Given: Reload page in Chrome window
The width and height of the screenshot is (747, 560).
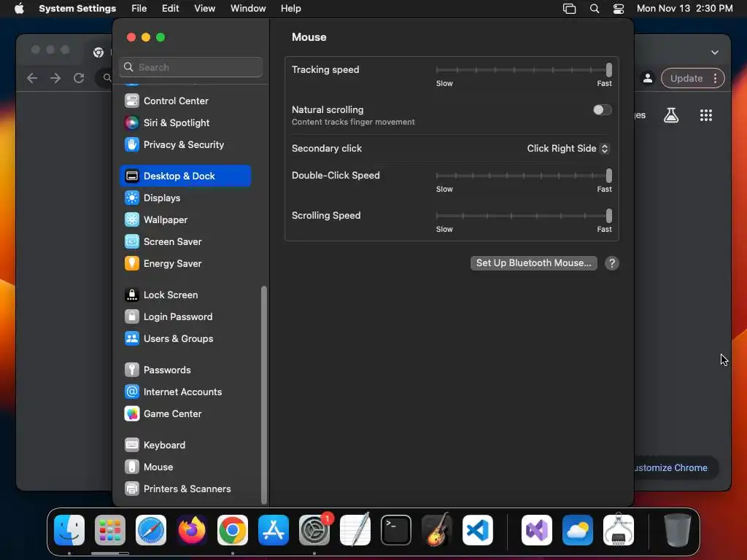Looking at the screenshot, I should (x=79, y=78).
